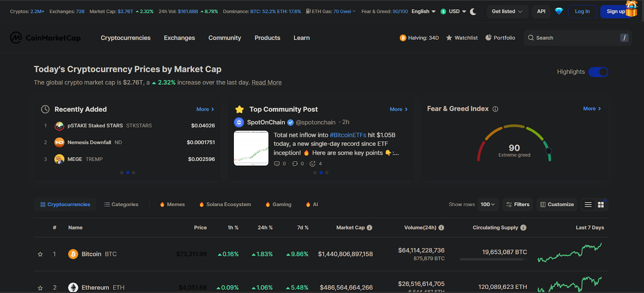The image size is (644, 293).
Task: Click in the Search input field
Action: tap(578, 38)
